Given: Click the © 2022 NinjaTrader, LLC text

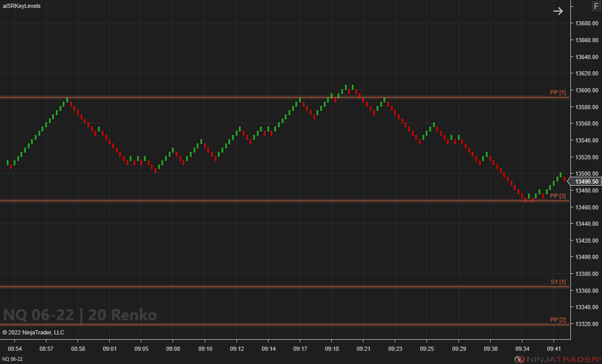Looking at the screenshot, I should (33, 332).
